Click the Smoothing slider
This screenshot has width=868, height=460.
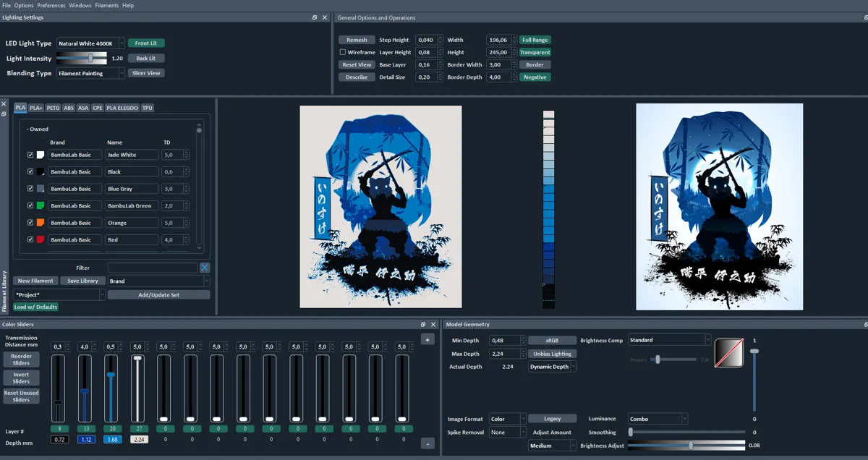pyautogui.click(x=686, y=432)
